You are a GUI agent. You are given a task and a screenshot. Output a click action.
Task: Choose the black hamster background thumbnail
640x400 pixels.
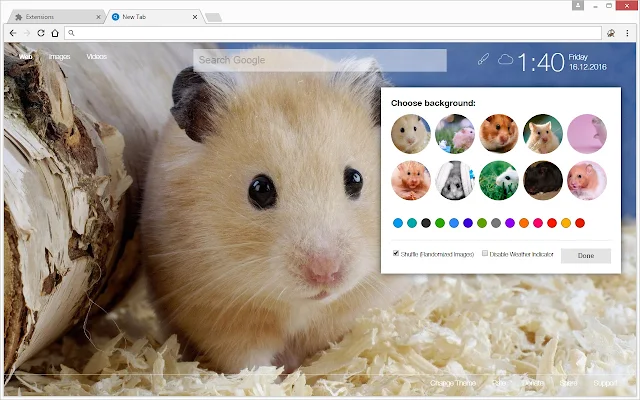point(543,180)
